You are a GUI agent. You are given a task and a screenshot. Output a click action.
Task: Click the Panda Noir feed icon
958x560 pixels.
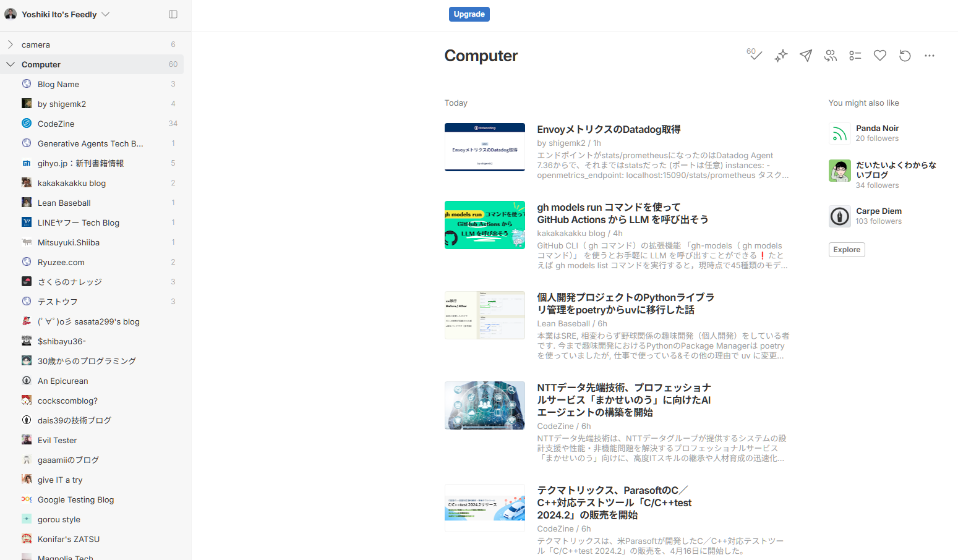tap(840, 134)
